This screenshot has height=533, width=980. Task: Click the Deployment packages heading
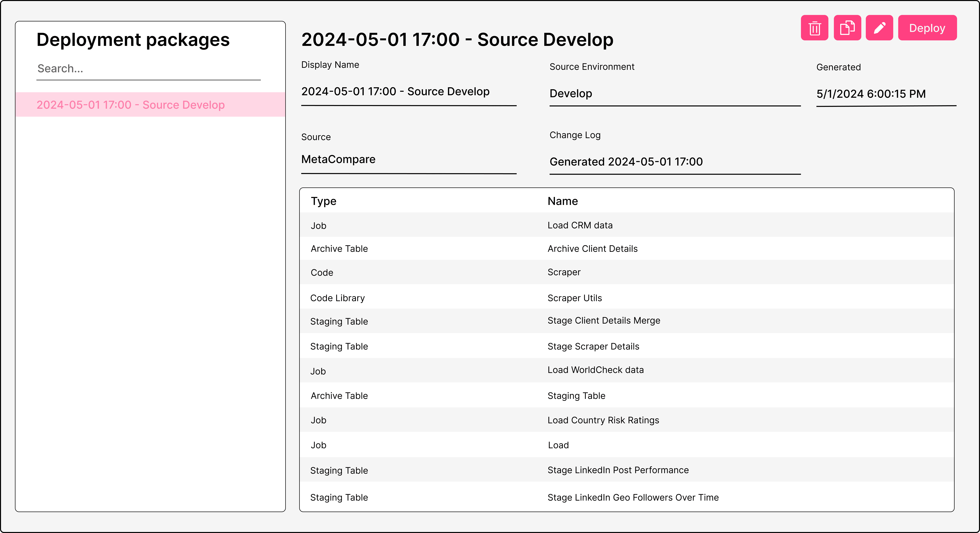pyautogui.click(x=133, y=40)
